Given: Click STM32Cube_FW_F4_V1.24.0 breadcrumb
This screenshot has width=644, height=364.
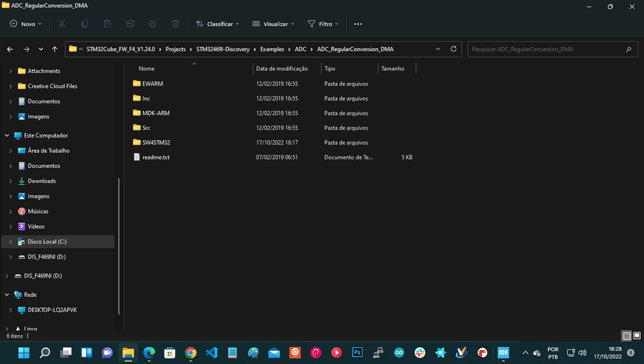Looking at the screenshot, I should tap(121, 49).
